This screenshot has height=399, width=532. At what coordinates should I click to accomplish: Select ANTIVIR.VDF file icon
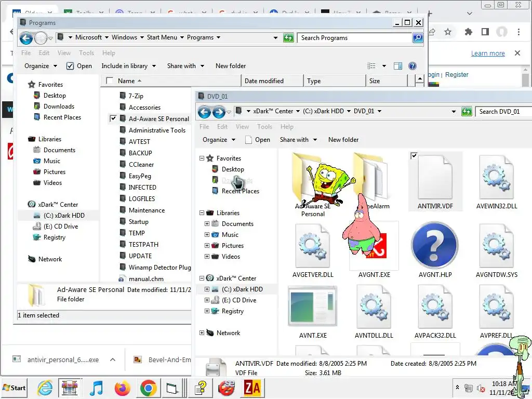click(435, 177)
